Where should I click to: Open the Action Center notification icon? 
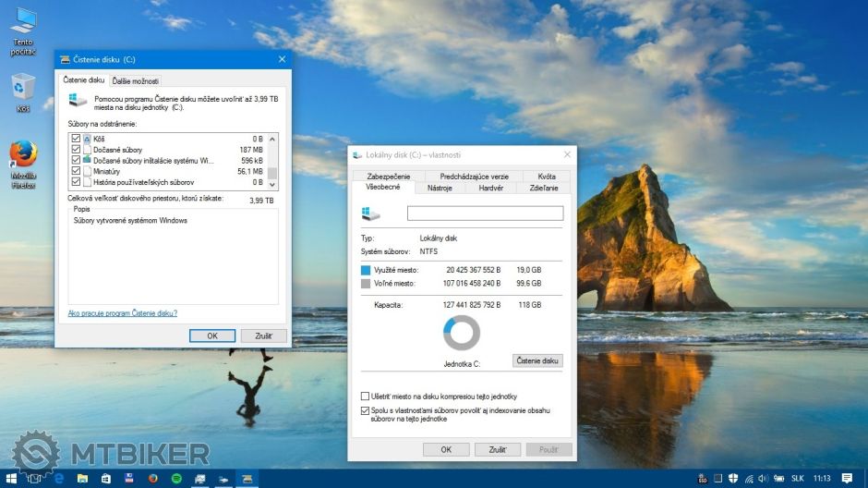point(847,478)
